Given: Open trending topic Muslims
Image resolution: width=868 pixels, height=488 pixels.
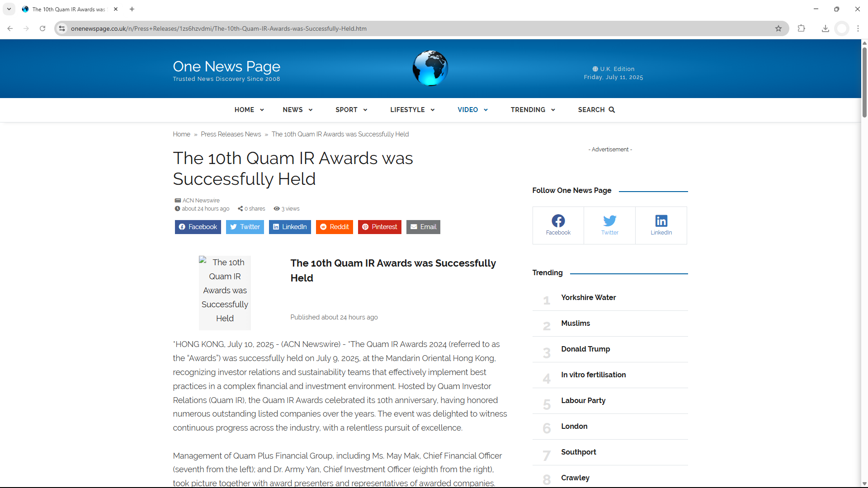Looking at the screenshot, I should [576, 323].
